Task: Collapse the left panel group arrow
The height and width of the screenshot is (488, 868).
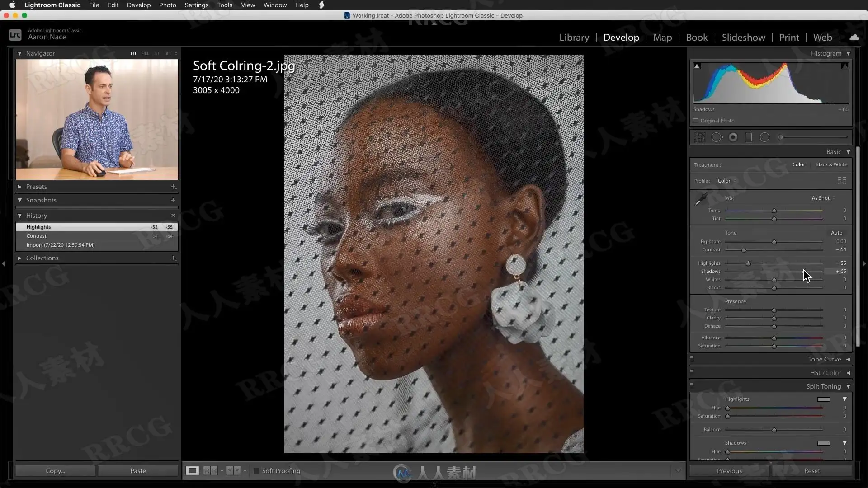Action: point(4,263)
